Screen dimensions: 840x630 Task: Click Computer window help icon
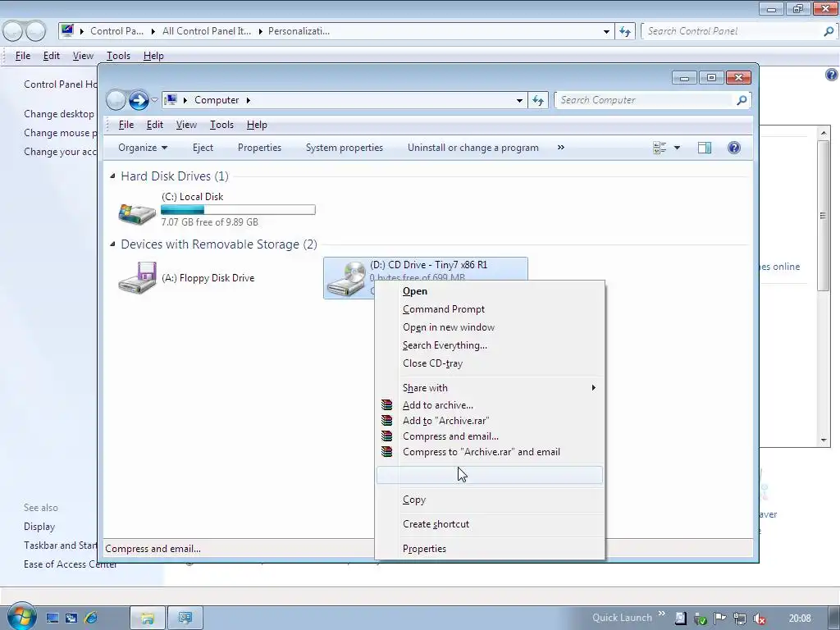[x=734, y=148]
